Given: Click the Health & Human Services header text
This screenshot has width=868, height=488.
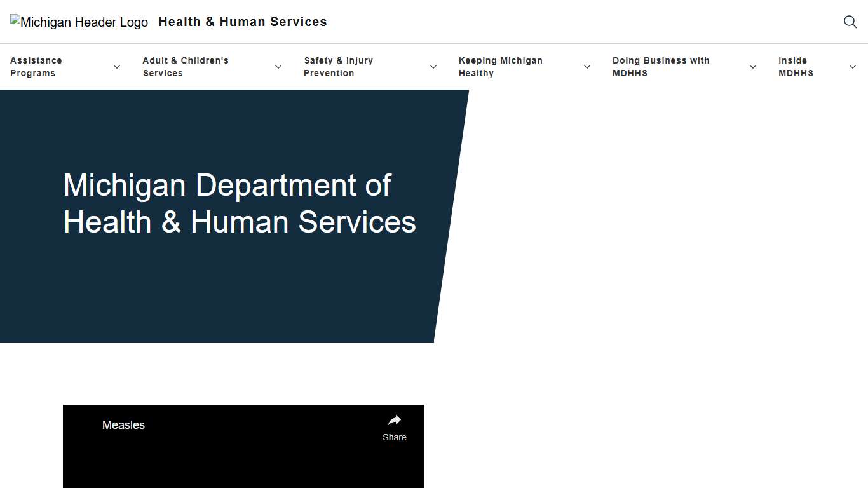Looking at the screenshot, I should tap(242, 22).
